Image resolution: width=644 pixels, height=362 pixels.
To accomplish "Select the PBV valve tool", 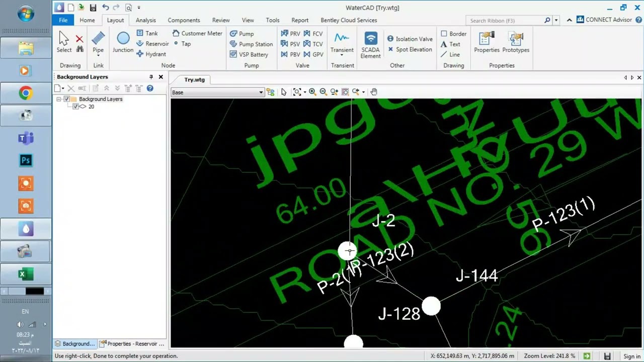I will (x=290, y=54).
